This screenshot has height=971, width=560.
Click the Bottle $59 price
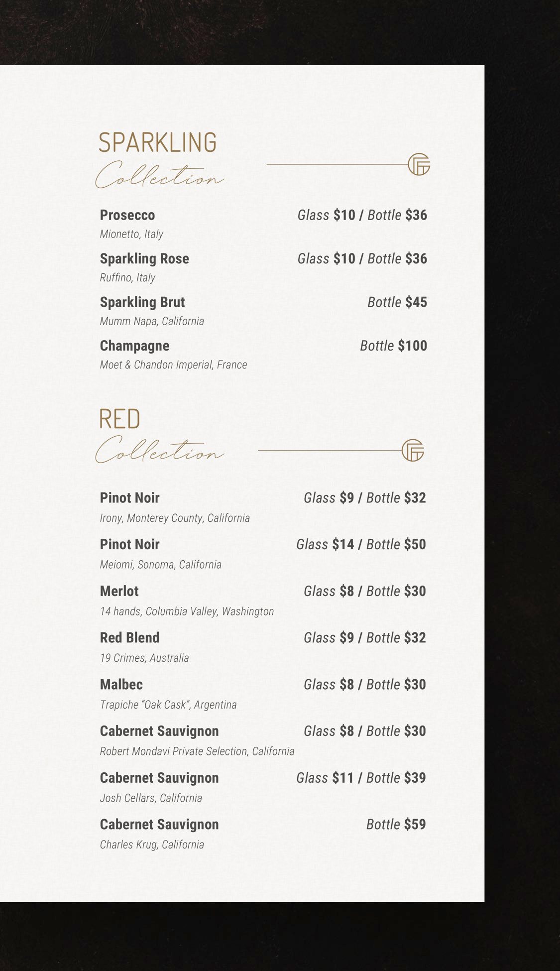tap(396, 825)
